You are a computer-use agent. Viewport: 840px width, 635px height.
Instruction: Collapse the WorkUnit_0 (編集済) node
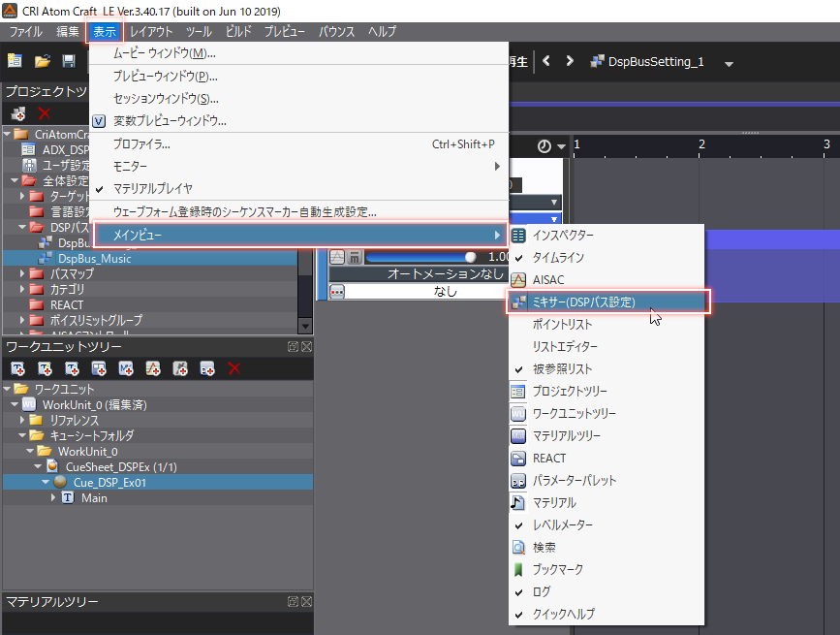coord(15,404)
